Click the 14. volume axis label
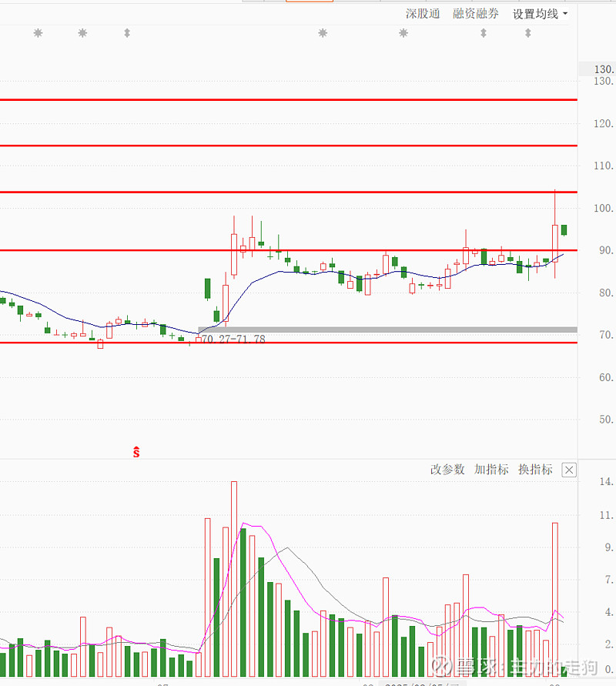This screenshot has width=616, height=686. pos(606,482)
